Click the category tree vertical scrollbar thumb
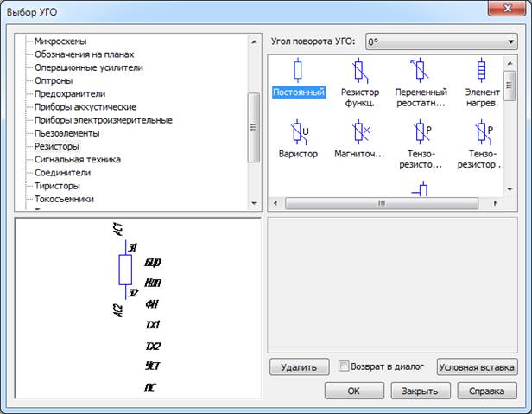532x414 pixels. pos(254,127)
